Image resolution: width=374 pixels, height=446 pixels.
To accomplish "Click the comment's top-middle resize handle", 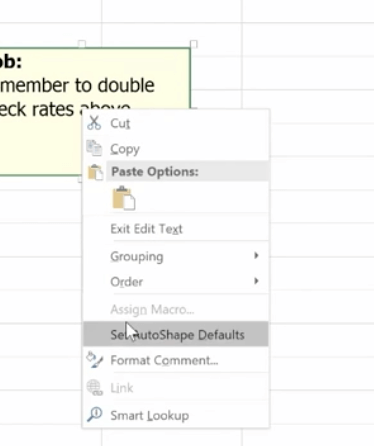I will [82, 44].
